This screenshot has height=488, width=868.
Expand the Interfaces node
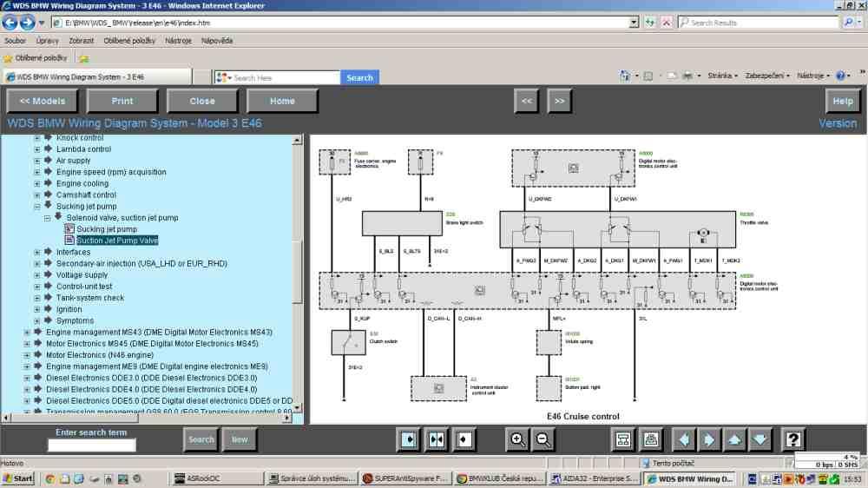pyautogui.click(x=37, y=253)
